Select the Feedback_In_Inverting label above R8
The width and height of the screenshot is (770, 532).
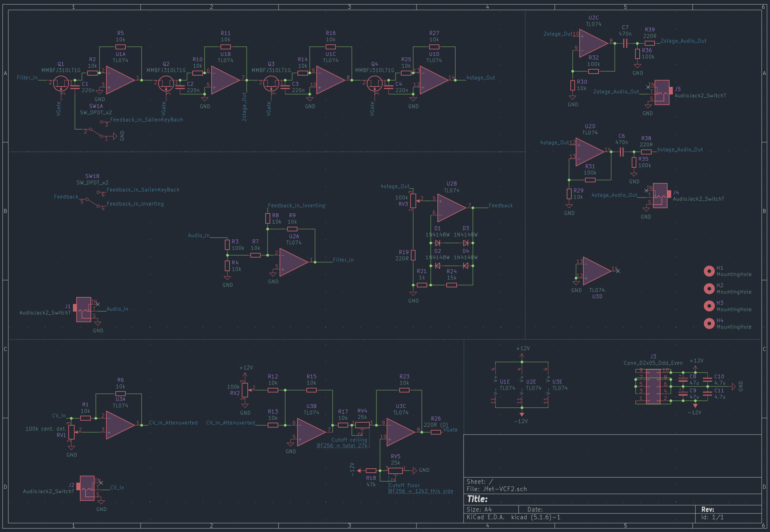click(296, 206)
